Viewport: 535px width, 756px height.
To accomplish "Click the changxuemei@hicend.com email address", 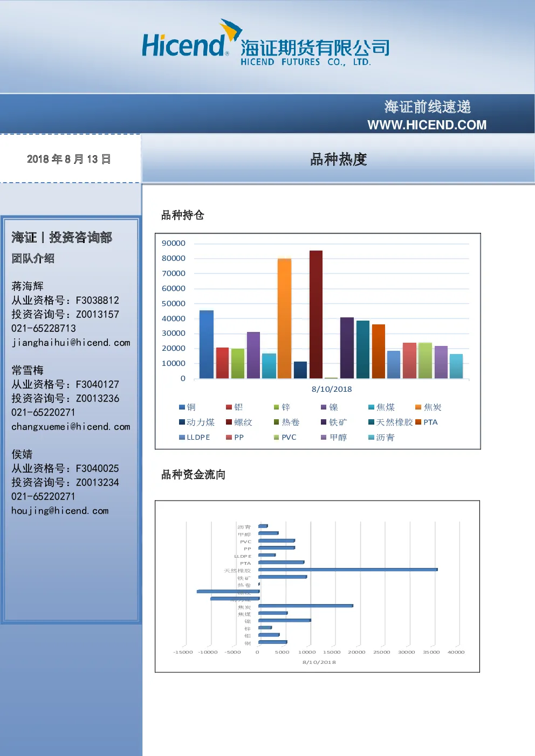I will 71,427.
